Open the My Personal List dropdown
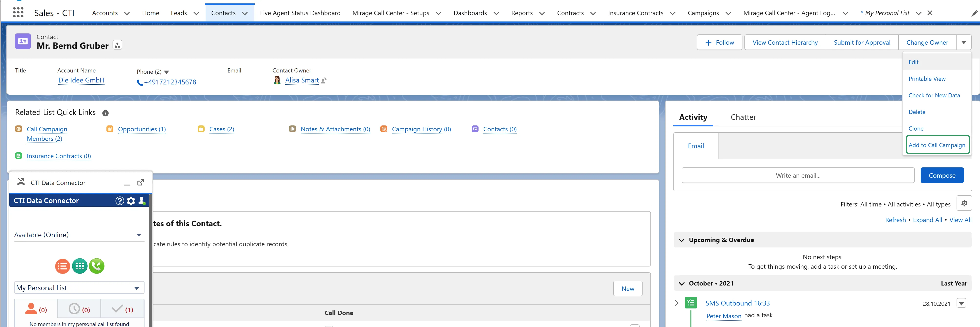The height and width of the screenshot is (327, 980). tap(79, 288)
